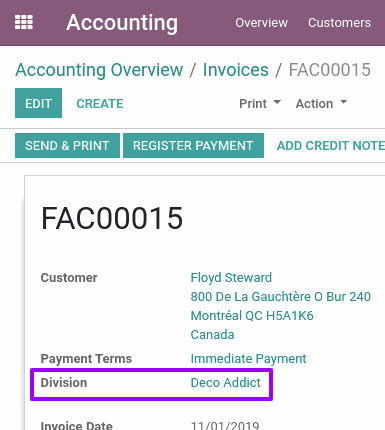The height and width of the screenshot is (430, 385).
Task: Click SEND & PRINT button
Action: click(67, 146)
